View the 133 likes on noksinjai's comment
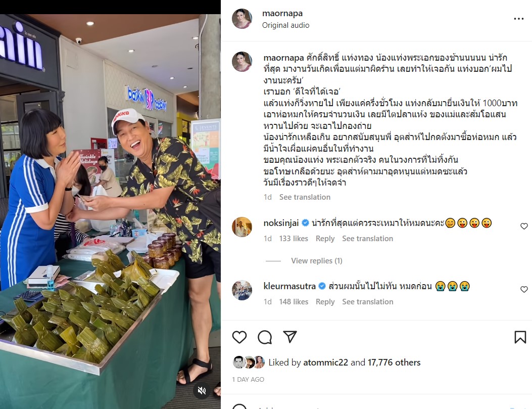The height and width of the screenshot is (409, 532). (294, 239)
